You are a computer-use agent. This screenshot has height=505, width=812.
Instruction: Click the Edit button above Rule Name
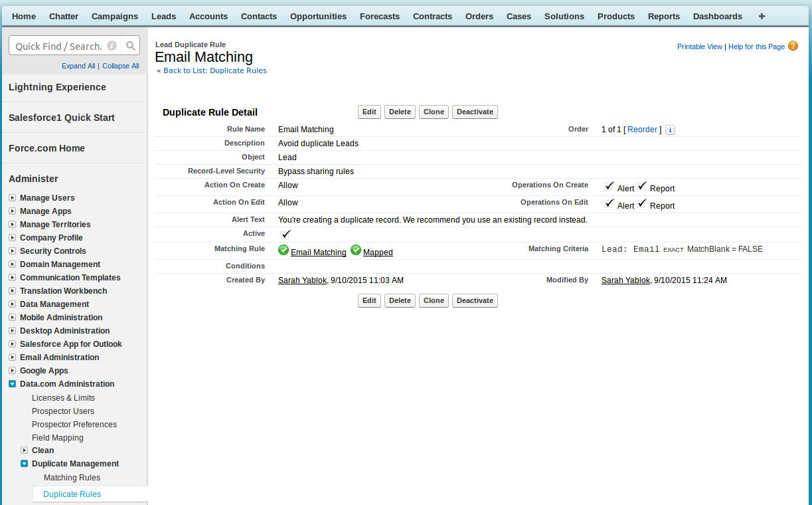click(x=370, y=112)
